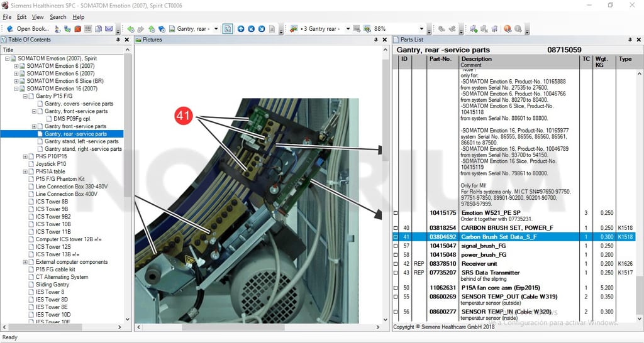Click the picture swap icon before '3 Gantry rear'
Image resolution: width=644 pixels, height=343 pixels.
293,29
